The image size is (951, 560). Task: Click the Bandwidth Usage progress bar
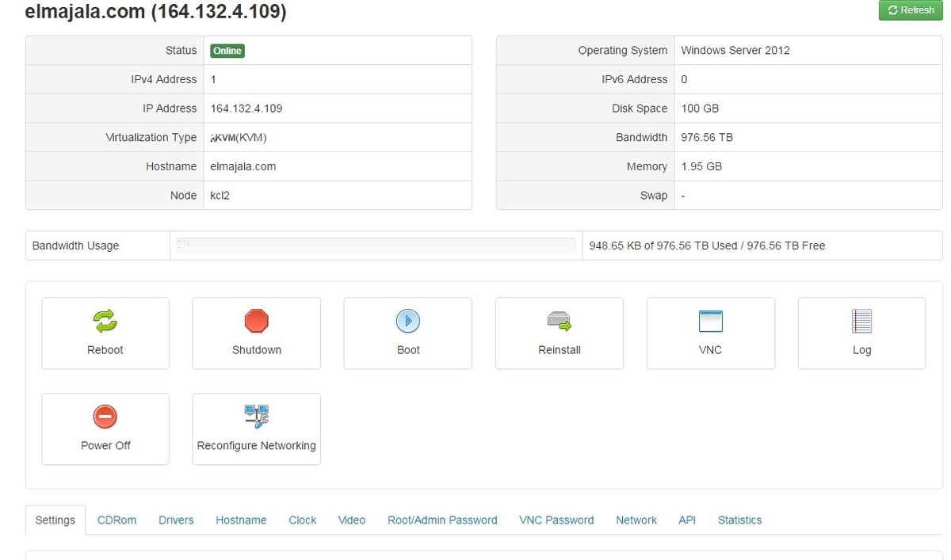376,246
